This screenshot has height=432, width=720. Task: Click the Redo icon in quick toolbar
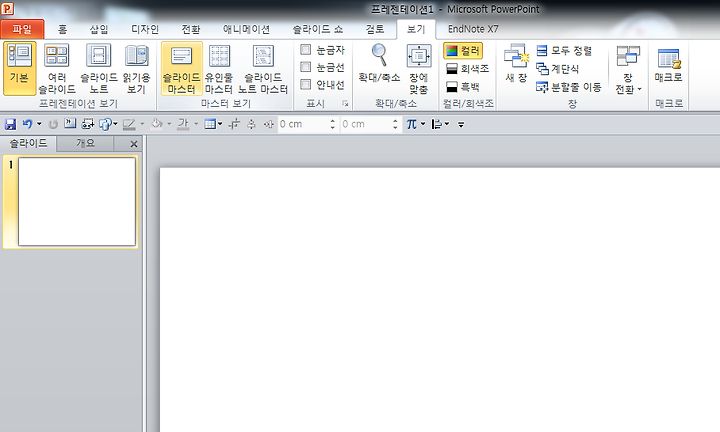click(x=53, y=124)
